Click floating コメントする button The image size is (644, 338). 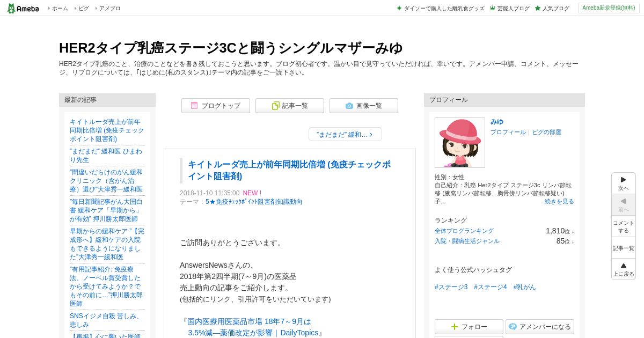[624, 226]
